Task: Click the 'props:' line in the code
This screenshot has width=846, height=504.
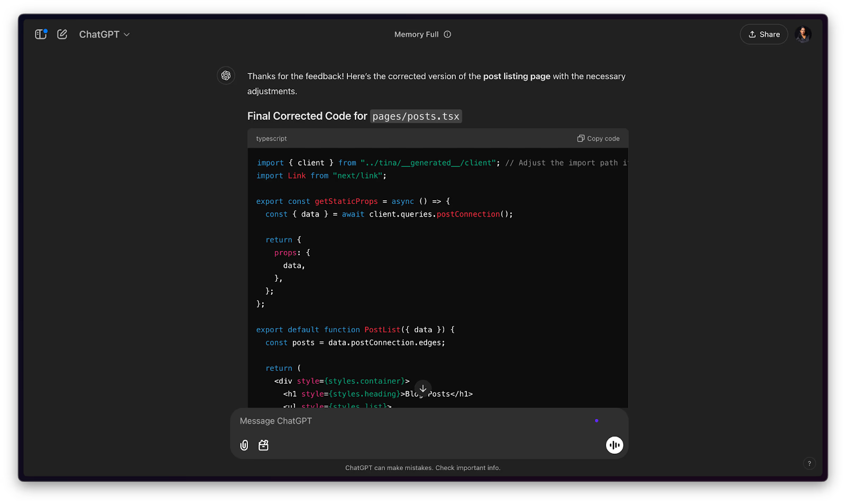Action: [x=292, y=253]
